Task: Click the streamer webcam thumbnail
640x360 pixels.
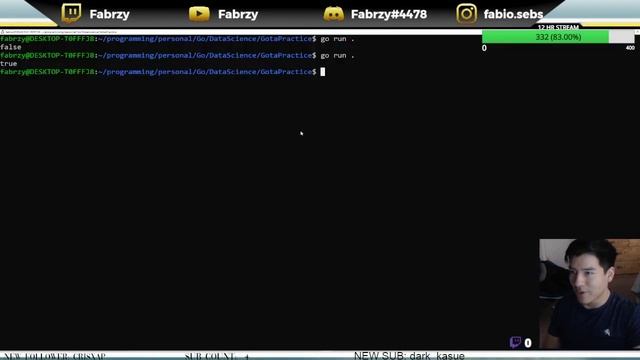Action: coord(589,294)
